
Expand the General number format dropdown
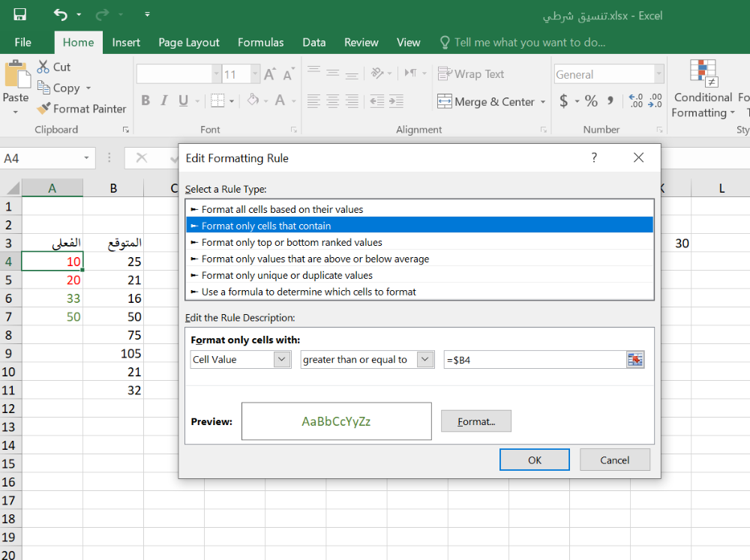tap(658, 74)
